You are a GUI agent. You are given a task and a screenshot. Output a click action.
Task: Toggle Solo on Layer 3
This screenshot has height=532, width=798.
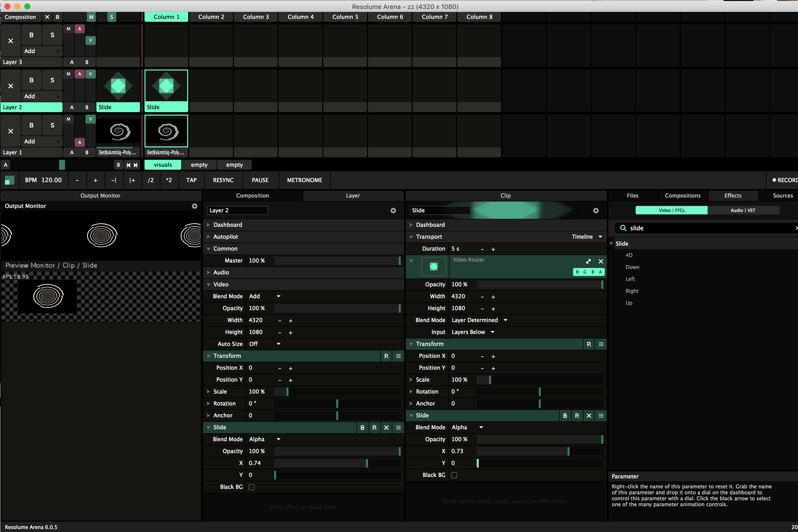click(52, 35)
